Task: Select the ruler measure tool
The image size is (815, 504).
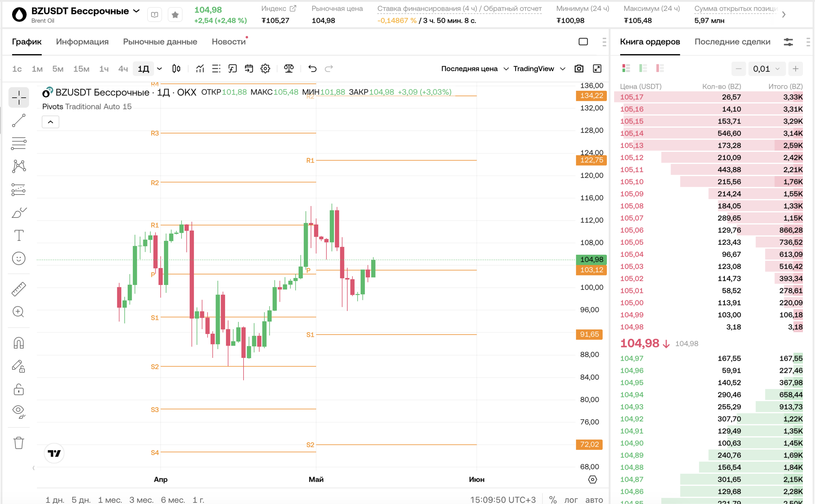Action: [19, 289]
